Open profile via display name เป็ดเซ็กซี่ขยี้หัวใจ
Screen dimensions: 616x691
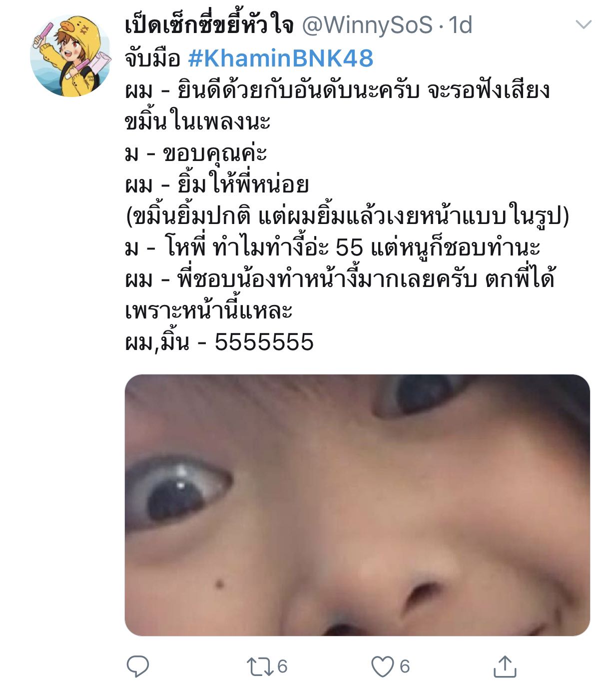point(209,25)
